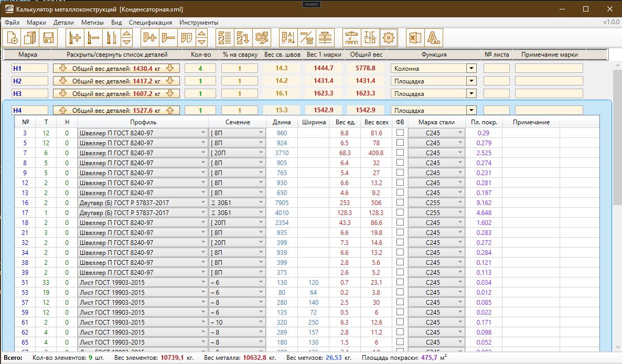Open the Метизы menu
Viewport: 622px width, 364px height.
coord(92,23)
